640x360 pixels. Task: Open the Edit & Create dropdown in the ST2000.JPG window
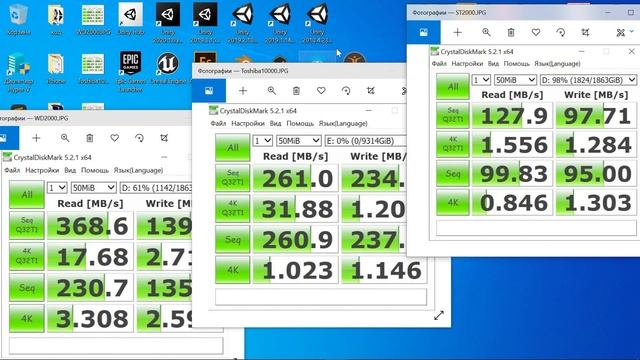pyautogui.click(x=624, y=32)
